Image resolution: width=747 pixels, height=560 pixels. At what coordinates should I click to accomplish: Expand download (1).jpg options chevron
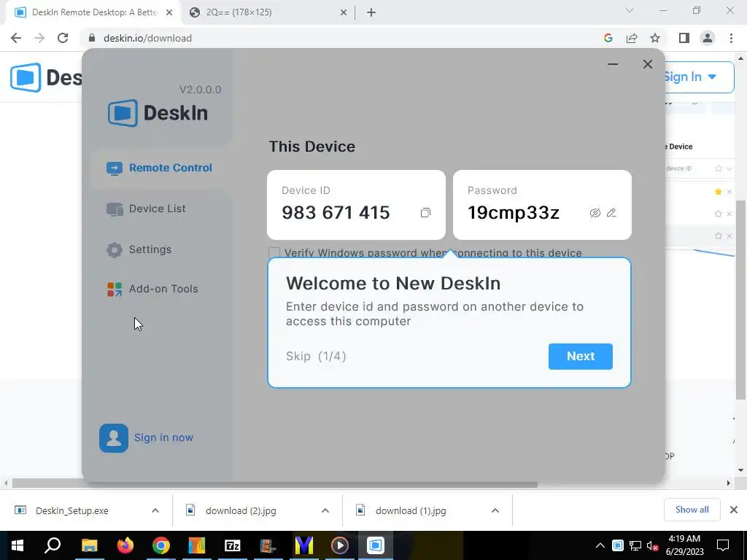coord(495,510)
